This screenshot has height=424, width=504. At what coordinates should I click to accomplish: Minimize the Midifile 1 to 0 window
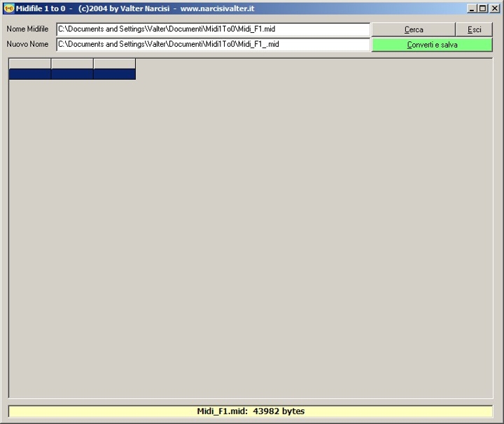pos(472,8)
